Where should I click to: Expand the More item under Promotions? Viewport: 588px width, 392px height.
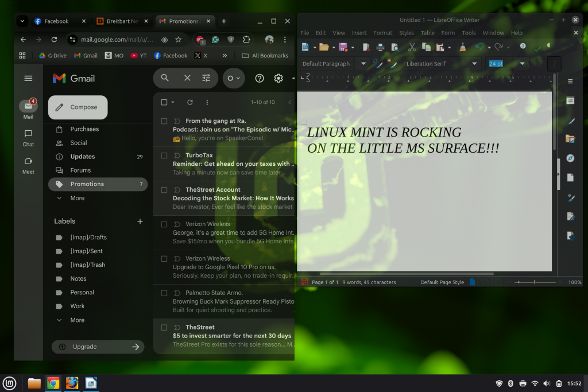[77, 198]
